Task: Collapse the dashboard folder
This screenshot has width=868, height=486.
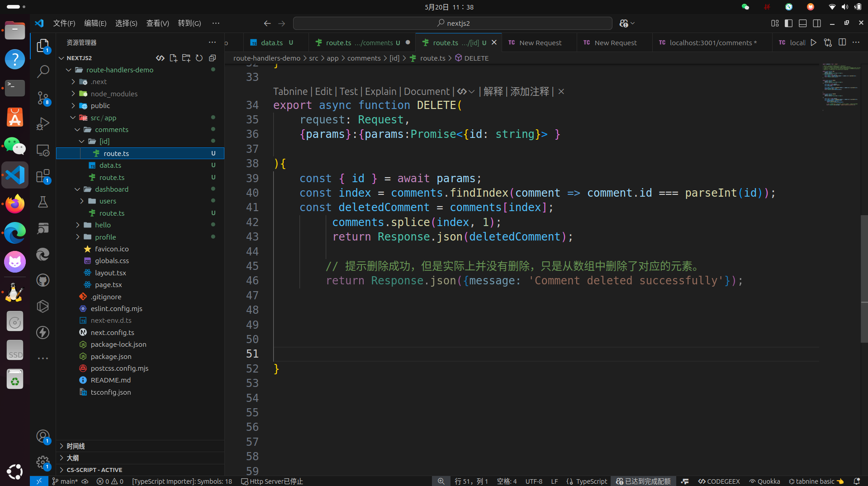Action: coord(111,189)
